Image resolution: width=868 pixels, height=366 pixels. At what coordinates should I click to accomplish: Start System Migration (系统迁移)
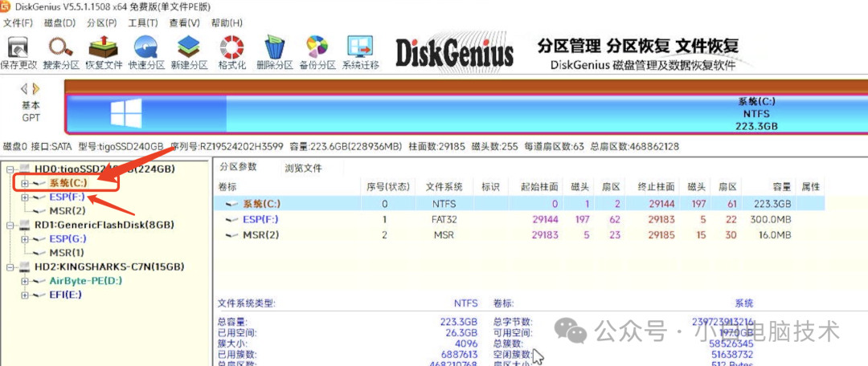[x=360, y=54]
